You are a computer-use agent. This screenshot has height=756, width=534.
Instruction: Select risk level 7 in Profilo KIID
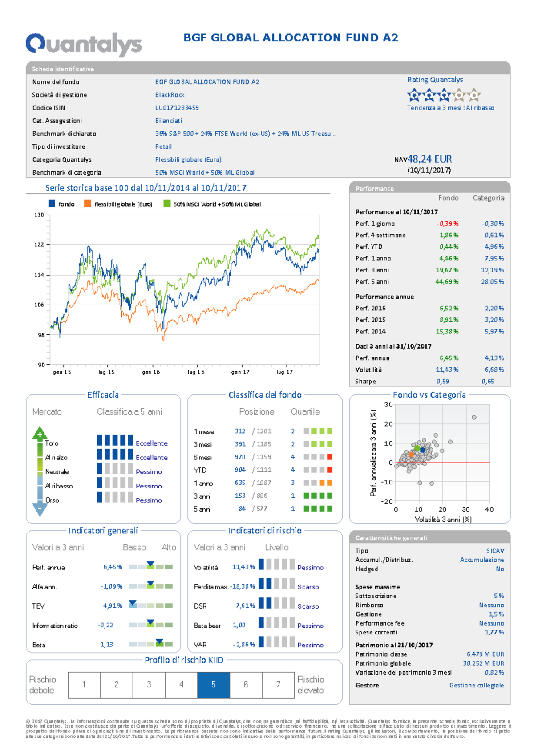[x=278, y=685]
